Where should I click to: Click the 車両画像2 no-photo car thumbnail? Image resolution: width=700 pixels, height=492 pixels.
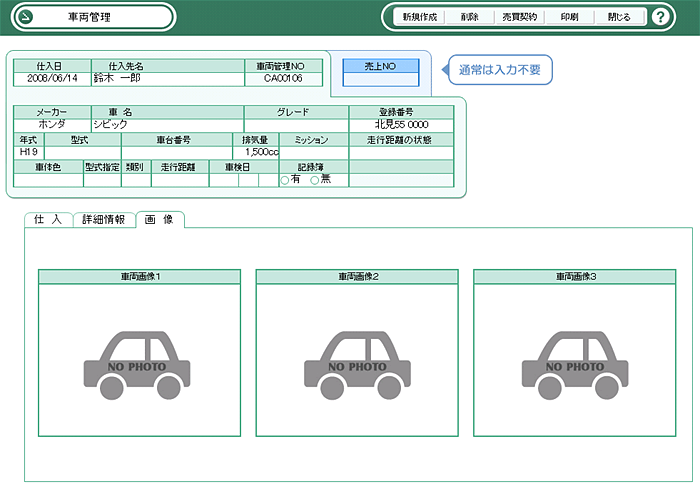click(357, 360)
